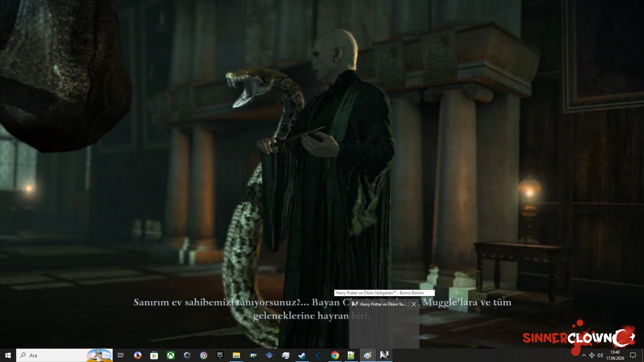Viewport: 644px width, 362px height.
Task: Open the green P! app icon
Action: [253, 355]
